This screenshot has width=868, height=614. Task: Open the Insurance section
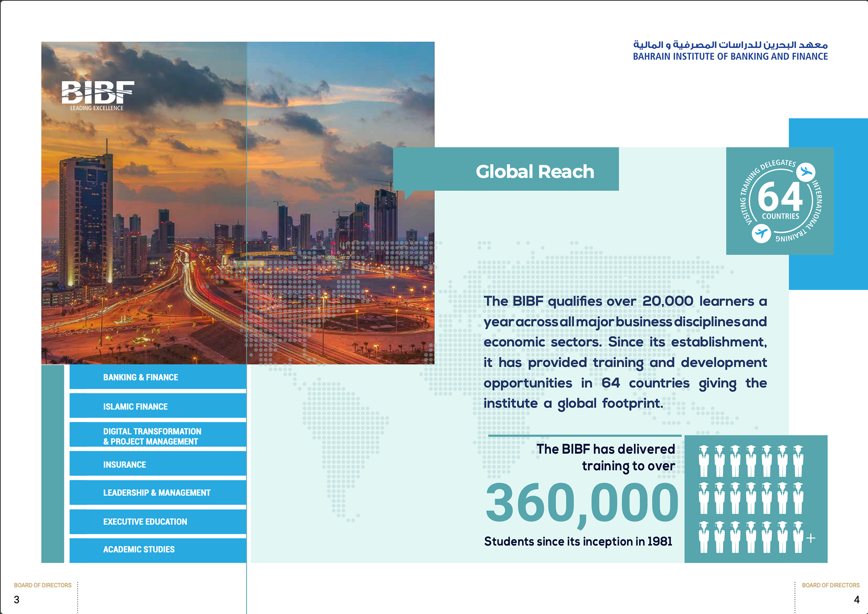click(x=158, y=464)
